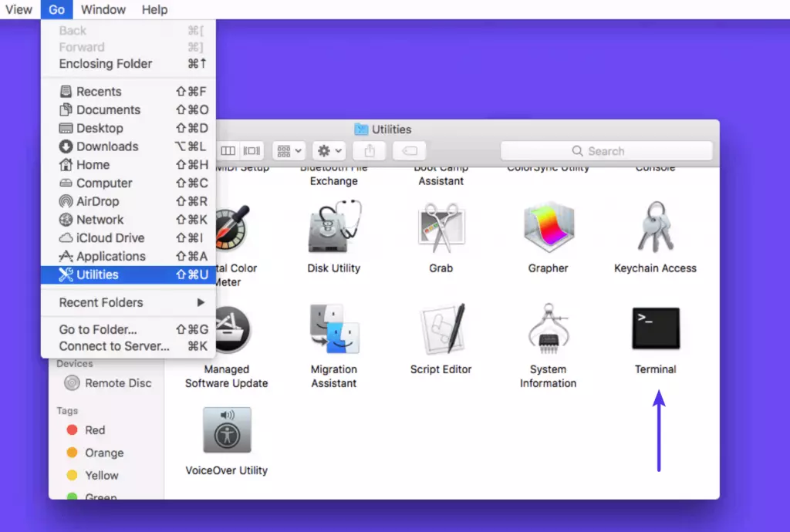
Task: Select Remote Disc in sidebar
Action: [117, 383]
